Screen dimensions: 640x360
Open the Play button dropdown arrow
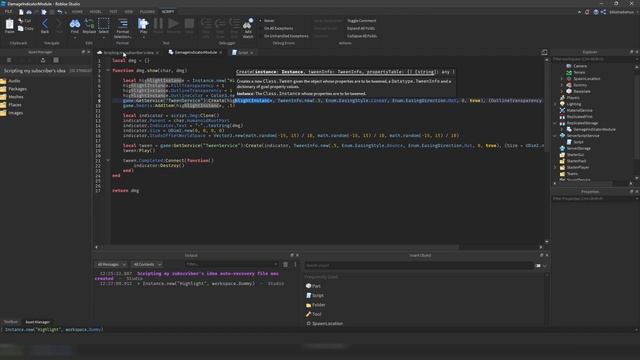143,37
